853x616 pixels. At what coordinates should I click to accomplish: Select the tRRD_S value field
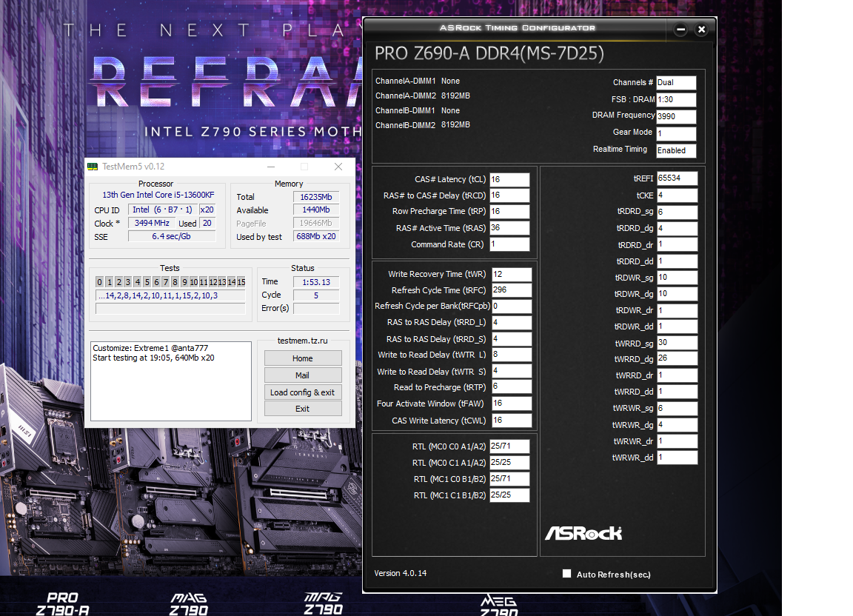[x=512, y=339]
